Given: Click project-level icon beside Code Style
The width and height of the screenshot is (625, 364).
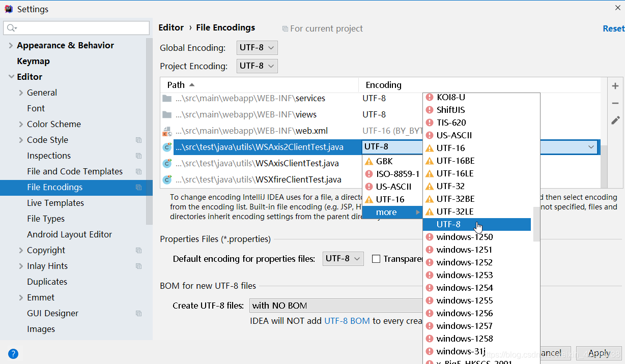Looking at the screenshot, I should click(x=138, y=140).
